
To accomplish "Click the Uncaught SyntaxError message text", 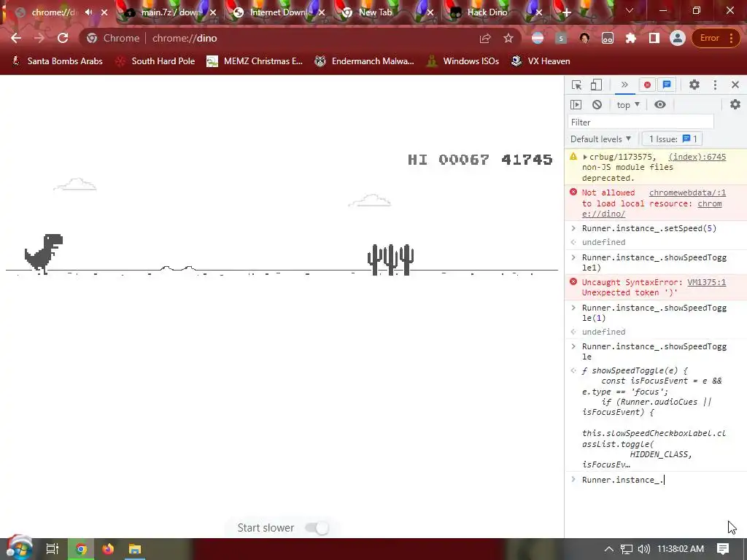I will tap(633, 287).
